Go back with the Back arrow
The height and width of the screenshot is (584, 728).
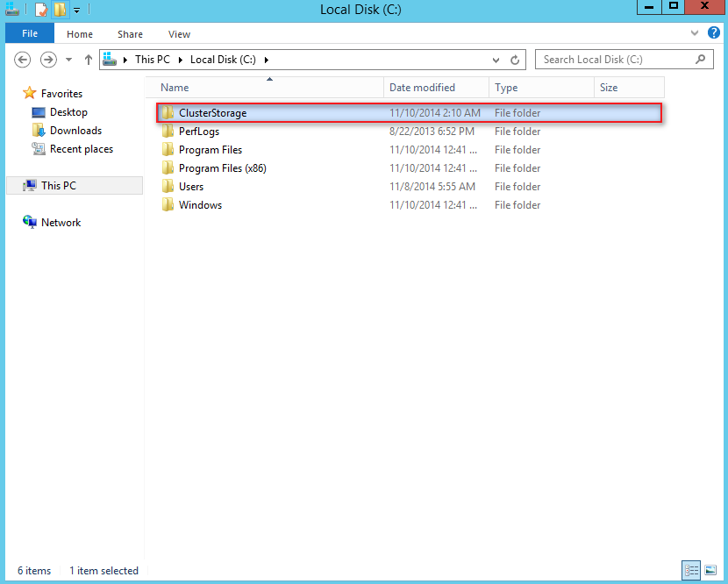point(22,60)
